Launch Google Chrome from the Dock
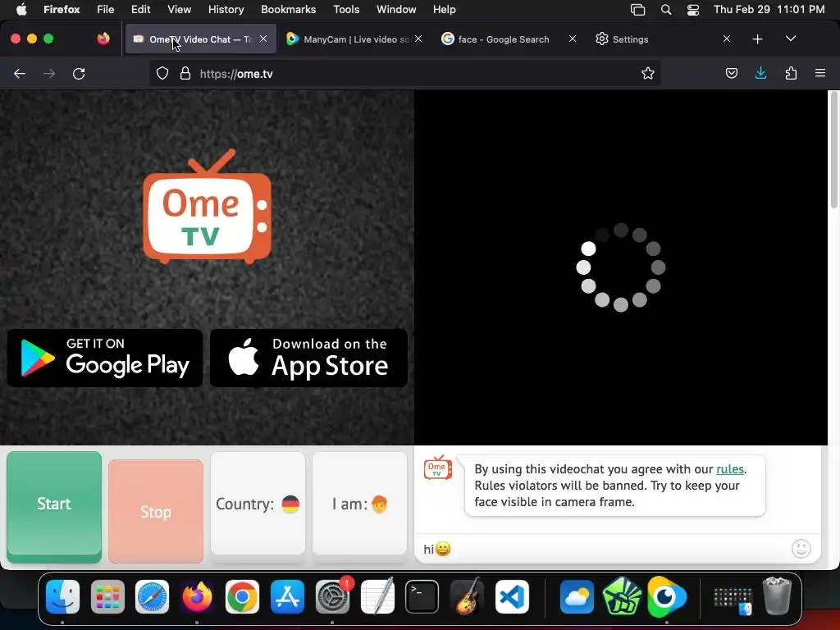 pyautogui.click(x=242, y=596)
